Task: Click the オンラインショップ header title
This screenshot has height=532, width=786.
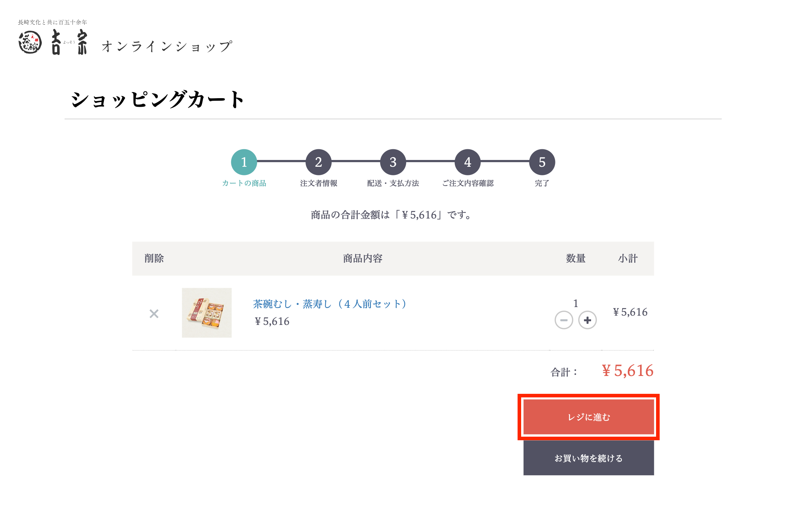Action: coord(167,46)
